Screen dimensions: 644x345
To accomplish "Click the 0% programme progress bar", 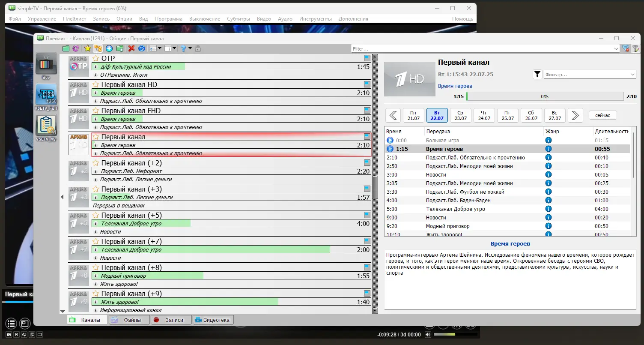I will 544,96.
